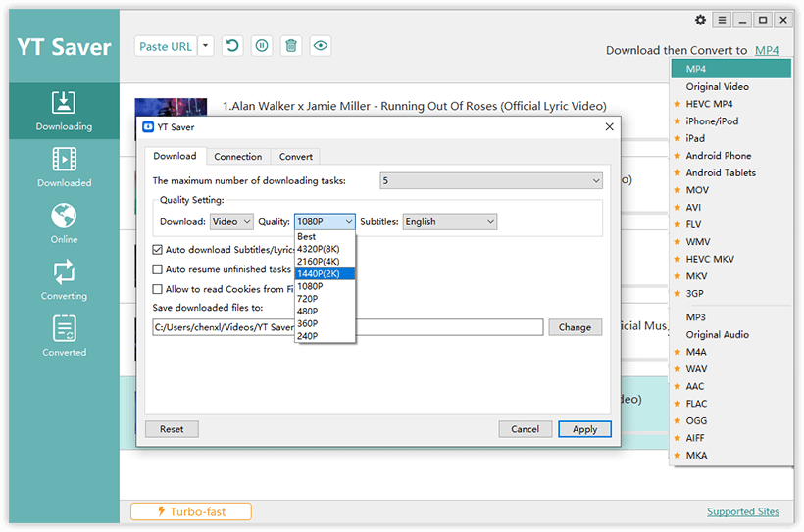Open the Converting section in sidebar
Viewport: 804px width, 532px height.
64,280
